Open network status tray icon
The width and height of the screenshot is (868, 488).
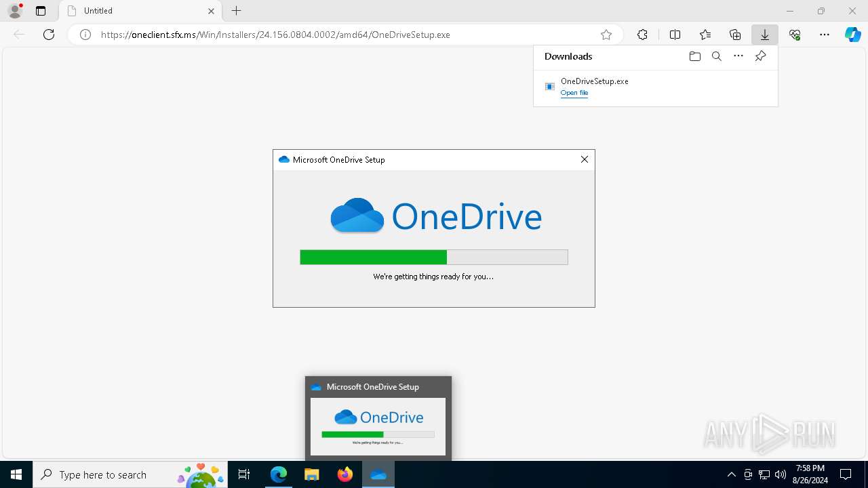click(764, 474)
